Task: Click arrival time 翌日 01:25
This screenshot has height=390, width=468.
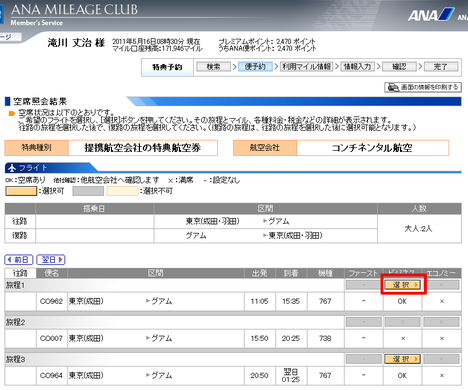Action: [291, 375]
